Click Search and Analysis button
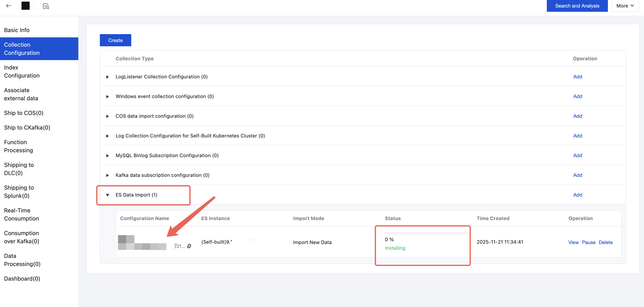The image size is (644, 307). click(577, 6)
